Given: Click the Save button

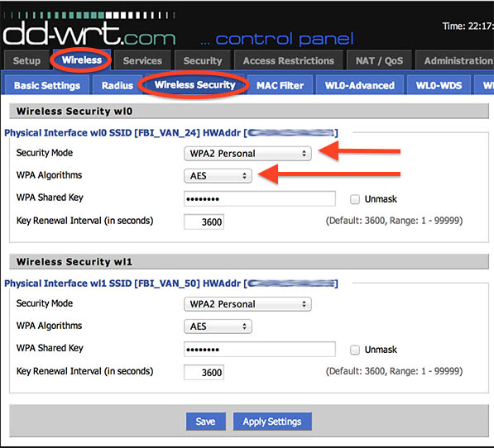Looking at the screenshot, I should tap(206, 422).
